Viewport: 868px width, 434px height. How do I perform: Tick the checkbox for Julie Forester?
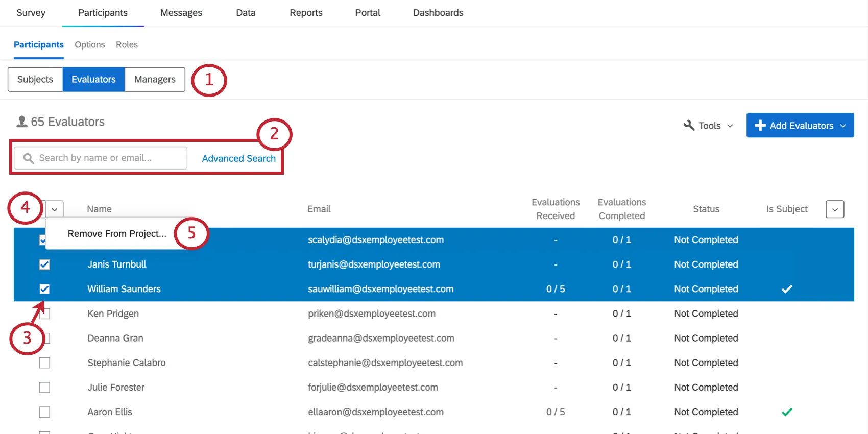(44, 388)
